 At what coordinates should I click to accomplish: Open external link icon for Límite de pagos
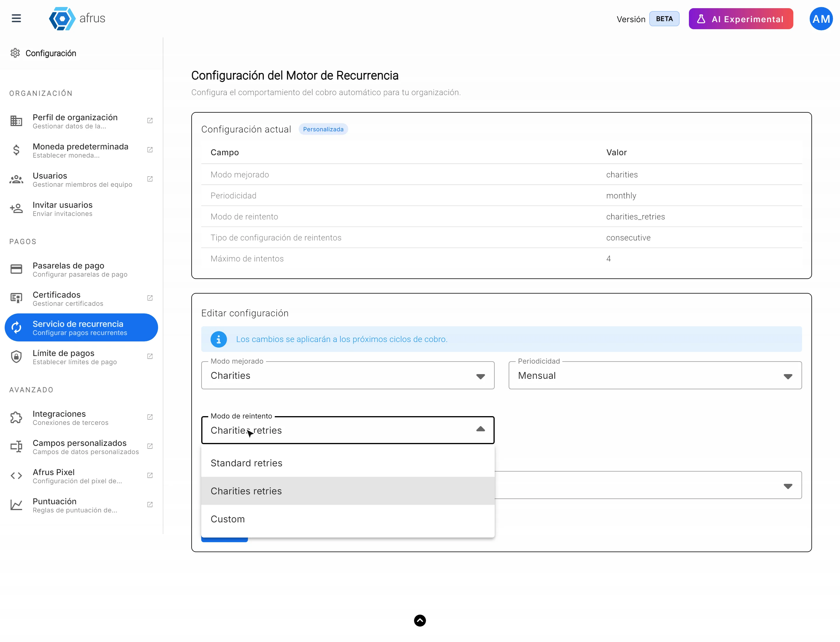click(x=150, y=357)
